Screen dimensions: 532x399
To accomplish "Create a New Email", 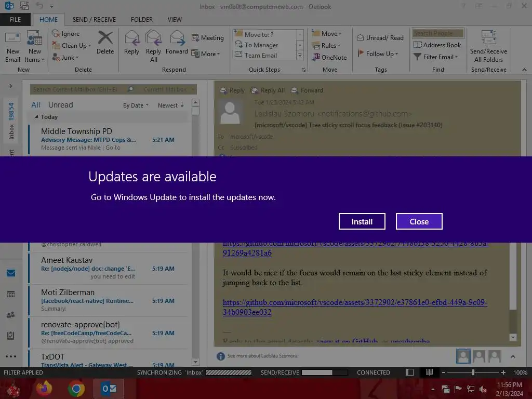I will 12,47.
